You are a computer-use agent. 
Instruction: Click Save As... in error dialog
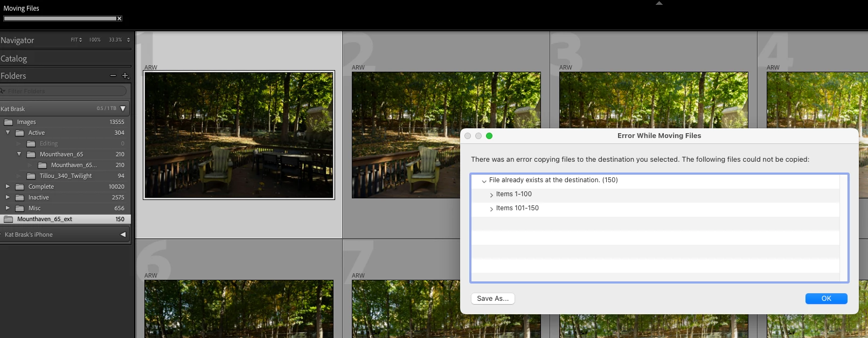pyautogui.click(x=493, y=299)
